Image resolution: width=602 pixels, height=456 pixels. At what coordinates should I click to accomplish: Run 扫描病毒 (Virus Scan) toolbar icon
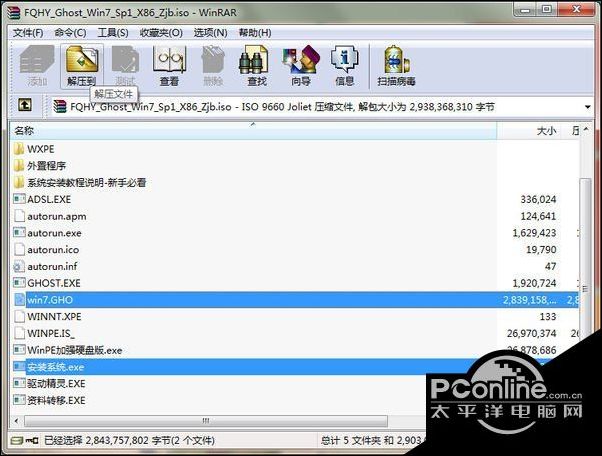[x=396, y=65]
